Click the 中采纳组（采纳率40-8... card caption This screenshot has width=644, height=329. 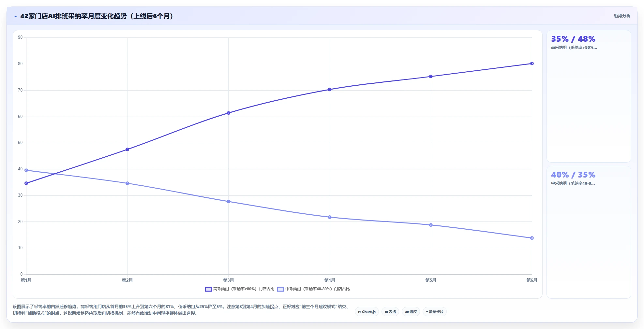point(573,183)
